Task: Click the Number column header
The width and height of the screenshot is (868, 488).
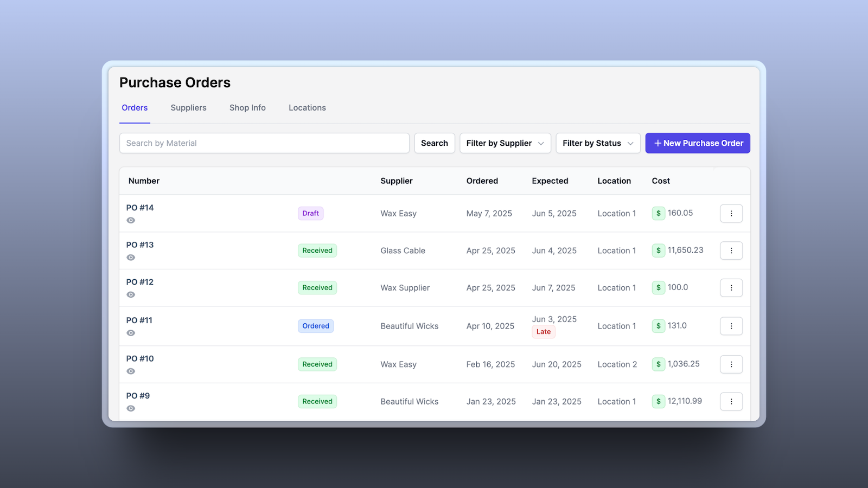Action: coord(144,181)
